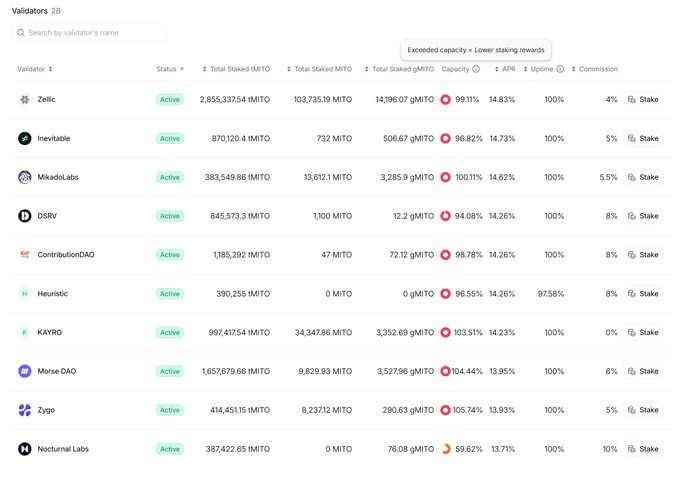Image resolution: width=680 pixels, height=482 pixels.
Task: Click the Capacity info icon
Action: coord(476,69)
